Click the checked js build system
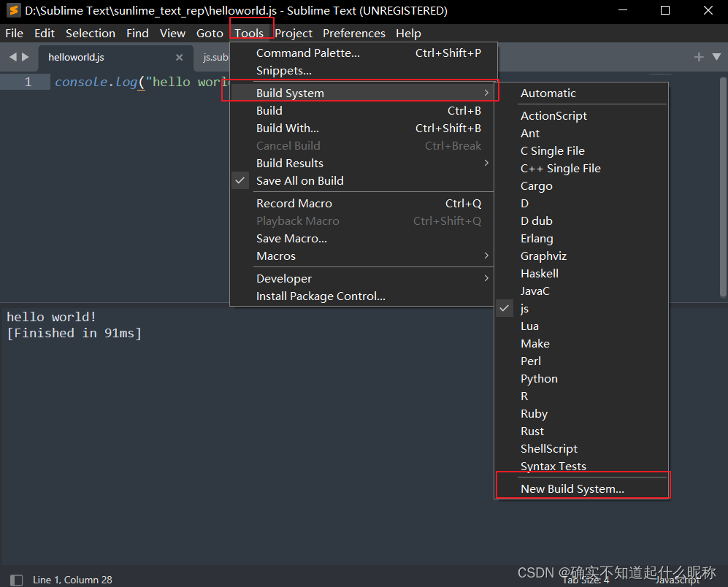Viewport: 728px width, 587px height. click(x=581, y=308)
